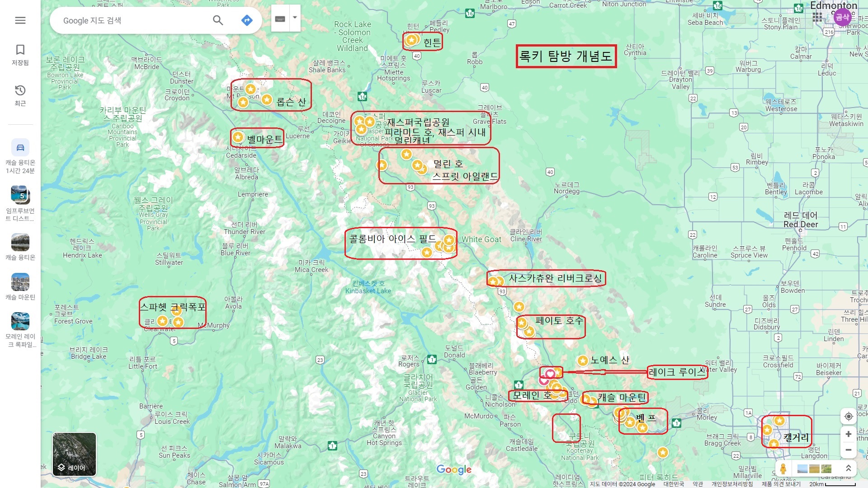Open the 개인정보처리방침 privacy link
868x488 pixels.
[x=732, y=484]
